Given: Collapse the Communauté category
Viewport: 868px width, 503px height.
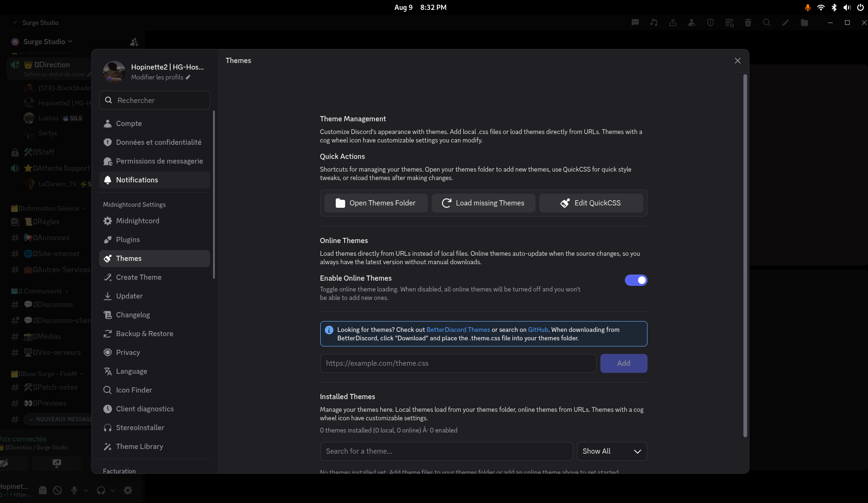Looking at the screenshot, I should 39,291.
